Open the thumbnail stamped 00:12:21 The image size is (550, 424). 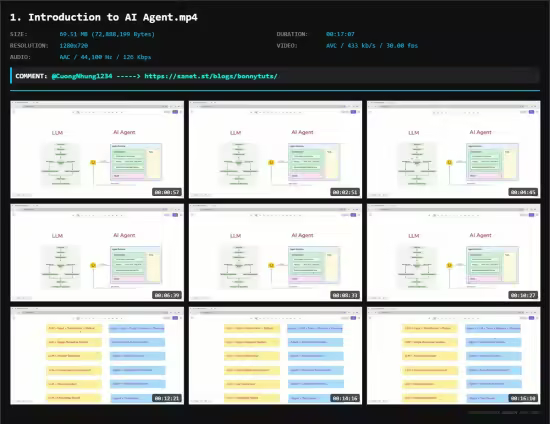click(97, 356)
